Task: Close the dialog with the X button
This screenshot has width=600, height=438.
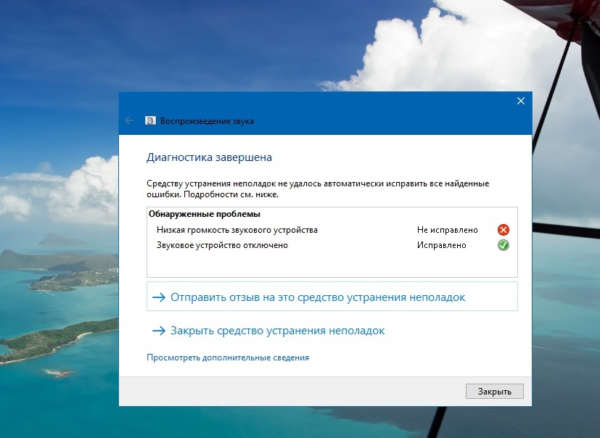Action: click(520, 101)
